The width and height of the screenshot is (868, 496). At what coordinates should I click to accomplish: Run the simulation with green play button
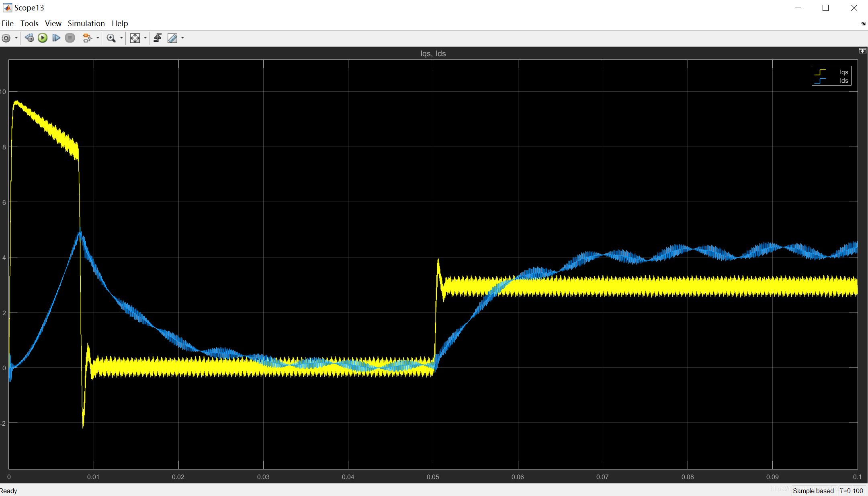pos(43,38)
